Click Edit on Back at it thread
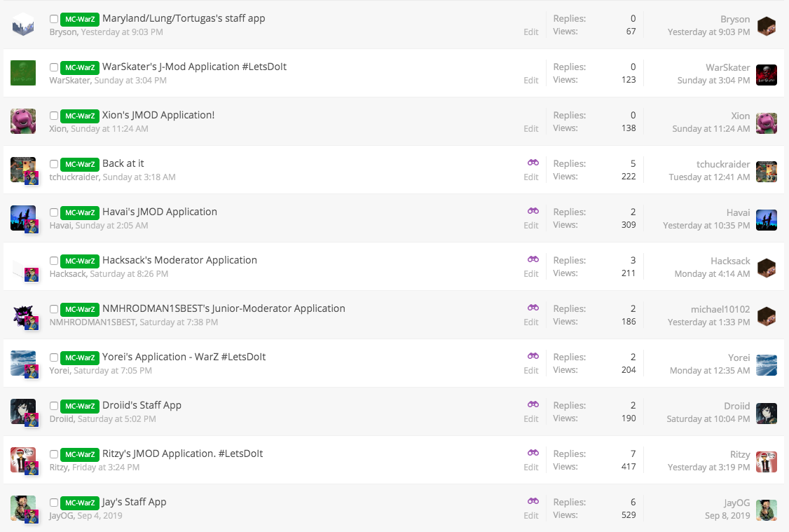 point(531,177)
